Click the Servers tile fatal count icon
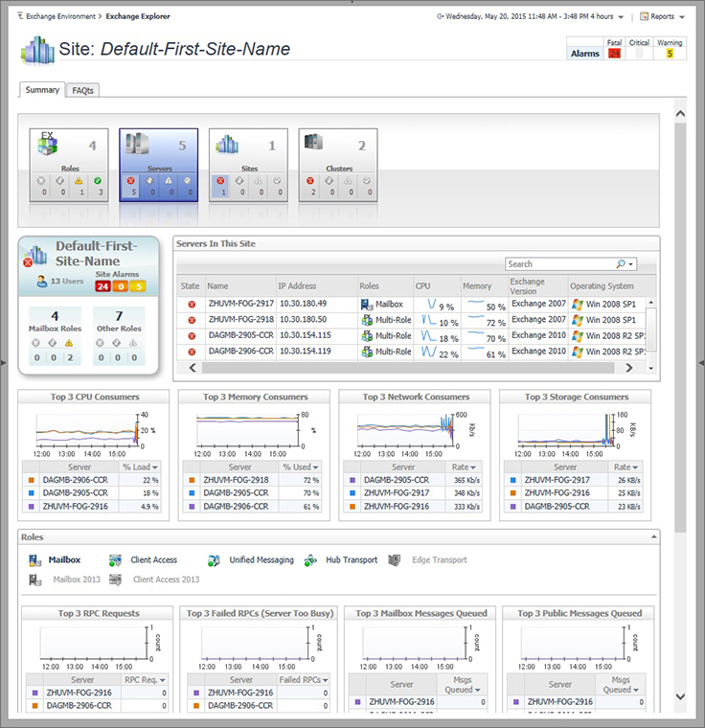Viewport: 705px width, 728px height. pyautogui.click(x=131, y=181)
